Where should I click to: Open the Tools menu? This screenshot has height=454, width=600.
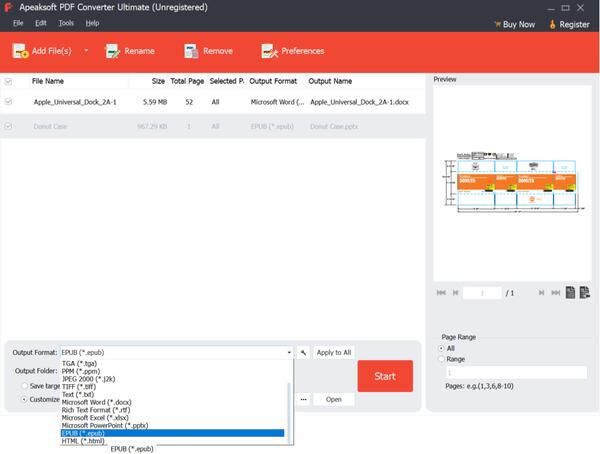(66, 22)
